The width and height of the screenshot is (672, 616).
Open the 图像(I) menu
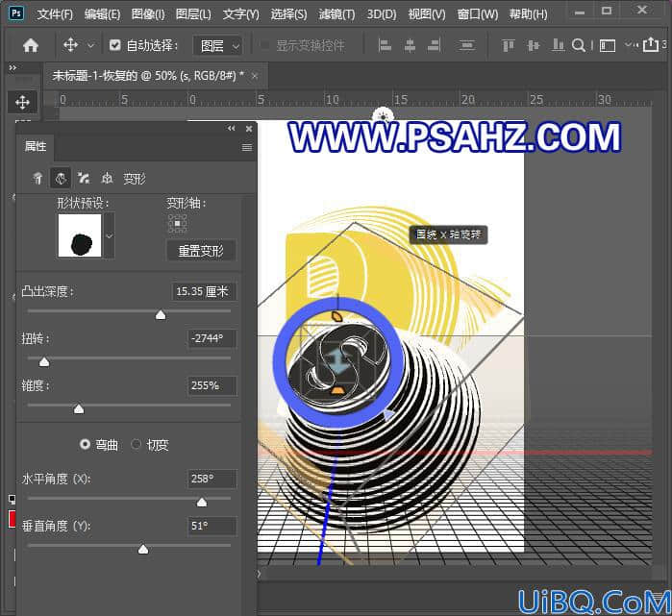click(148, 14)
